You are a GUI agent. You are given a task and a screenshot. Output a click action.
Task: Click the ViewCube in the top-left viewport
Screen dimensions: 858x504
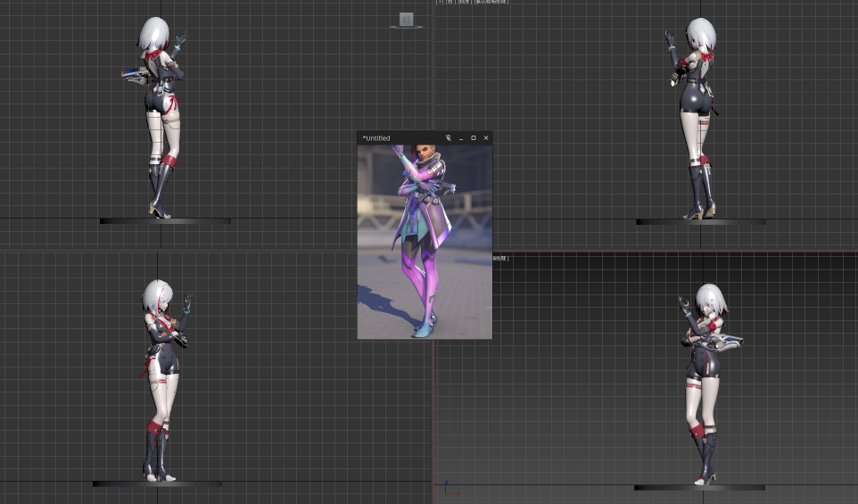pos(406,20)
